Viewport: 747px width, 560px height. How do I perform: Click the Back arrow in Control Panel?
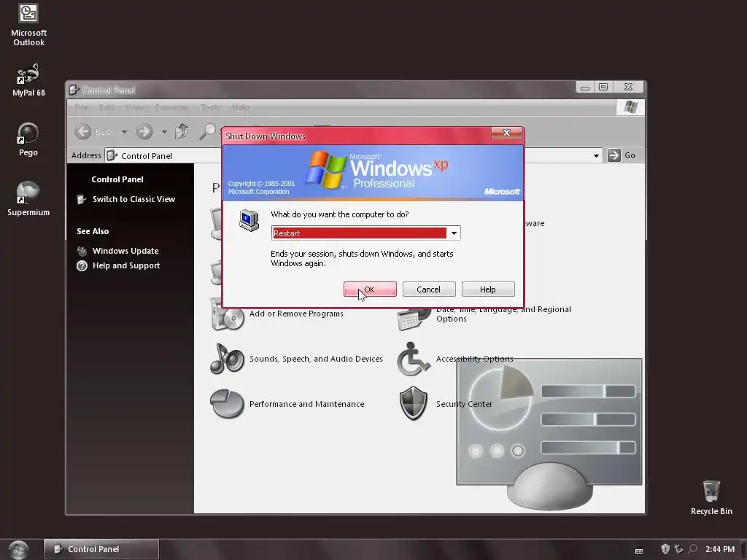pyautogui.click(x=83, y=131)
